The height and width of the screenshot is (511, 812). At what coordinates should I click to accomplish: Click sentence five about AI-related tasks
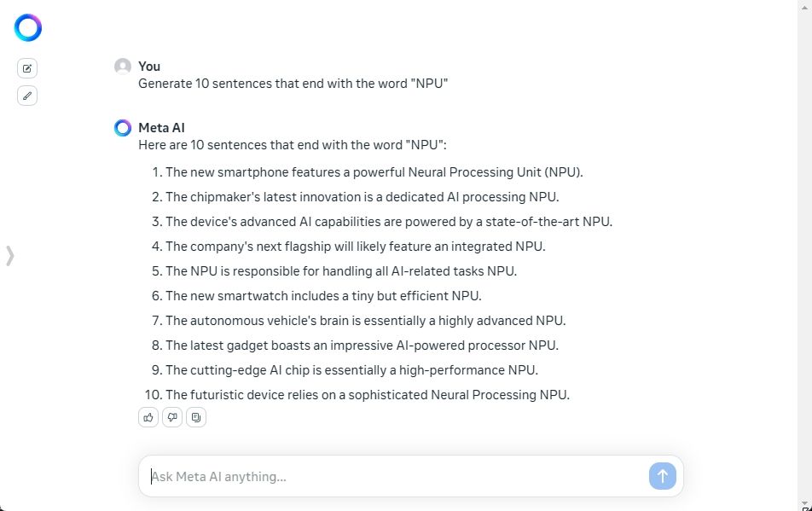click(341, 271)
